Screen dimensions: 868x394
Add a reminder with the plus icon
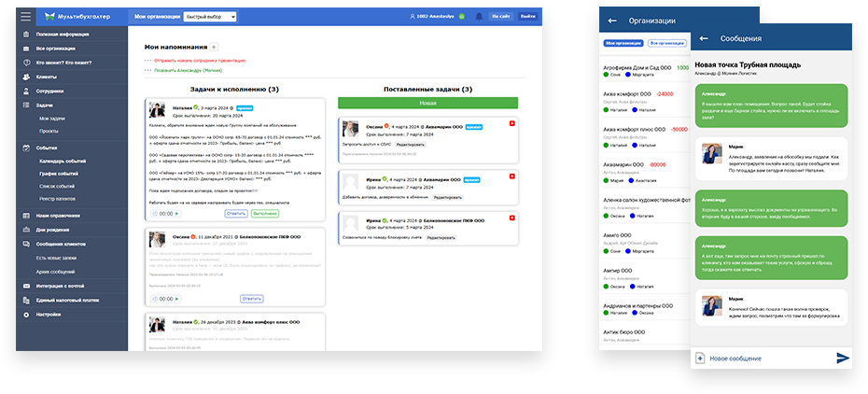pyautogui.click(x=214, y=46)
